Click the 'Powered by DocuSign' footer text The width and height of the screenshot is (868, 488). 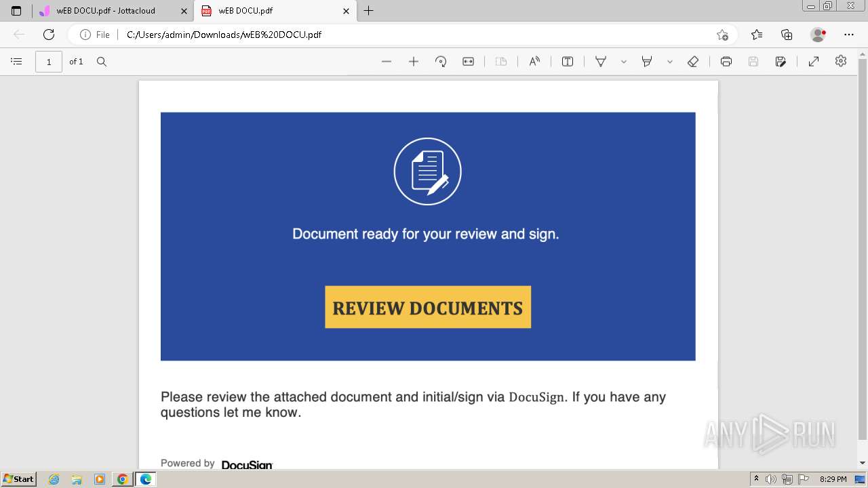[x=216, y=464]
